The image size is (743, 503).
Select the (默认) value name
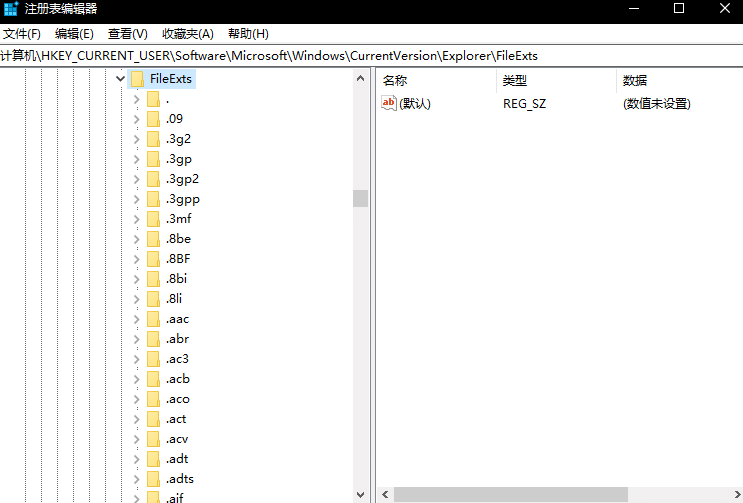point(415,104)
